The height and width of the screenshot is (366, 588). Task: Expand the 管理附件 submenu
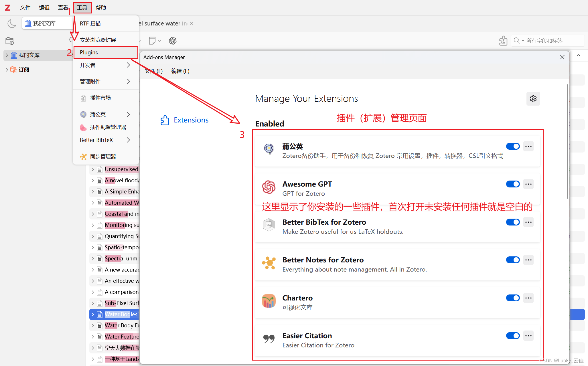pyautogui.click(x=129, y=82)
